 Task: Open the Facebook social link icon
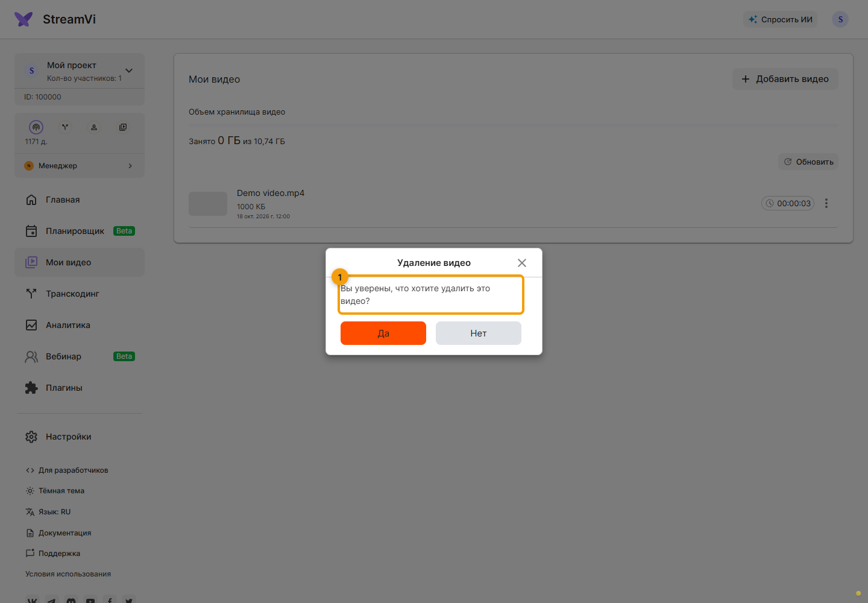click(110, 600)
